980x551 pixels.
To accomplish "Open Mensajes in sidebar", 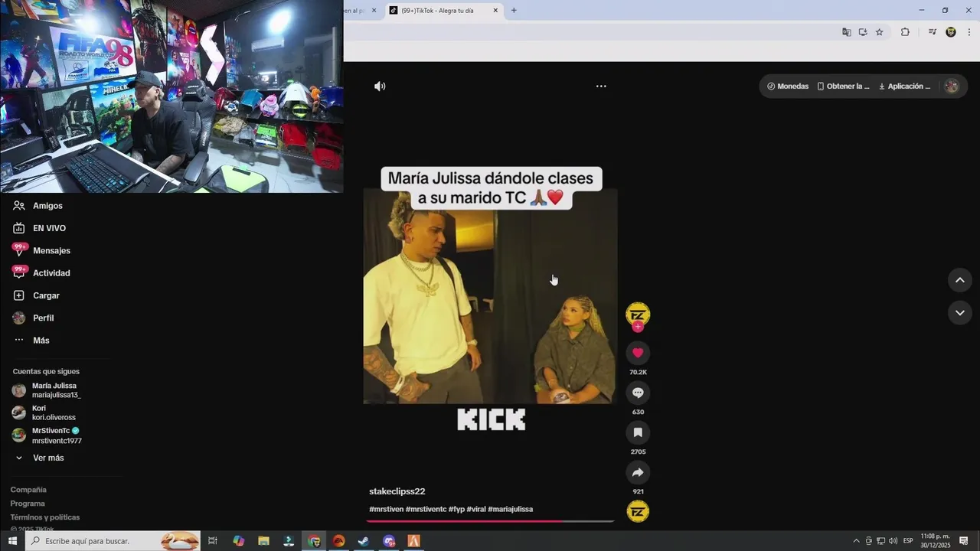I will click(x=41, y=251).
